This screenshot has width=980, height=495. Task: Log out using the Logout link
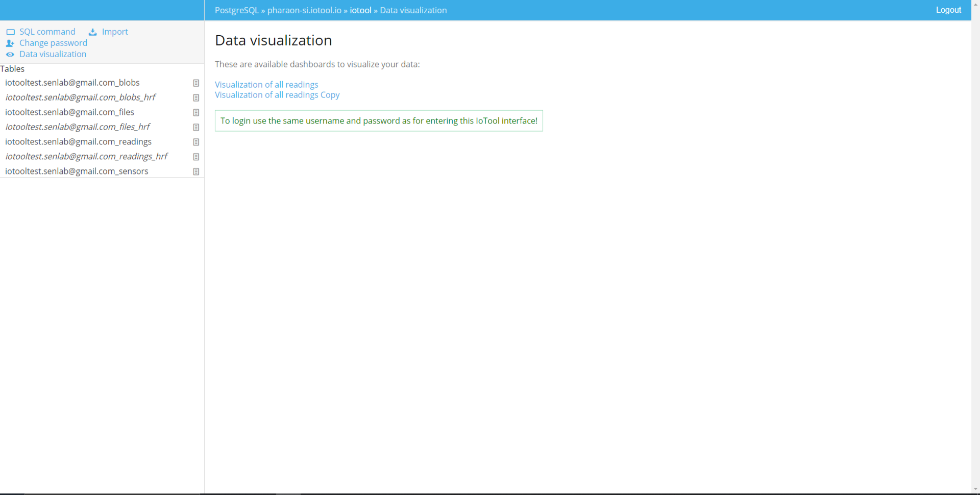pyautogui.click(x=948, y=10)
